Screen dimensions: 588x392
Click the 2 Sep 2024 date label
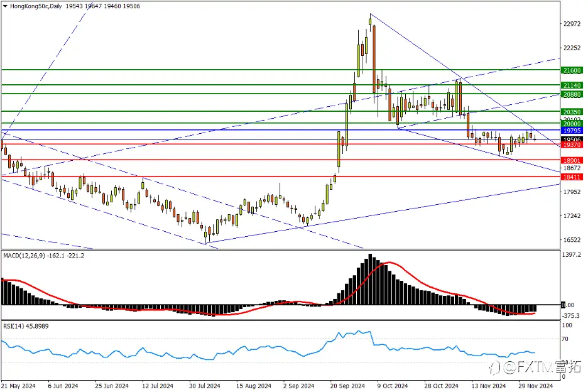click(299, 386)
